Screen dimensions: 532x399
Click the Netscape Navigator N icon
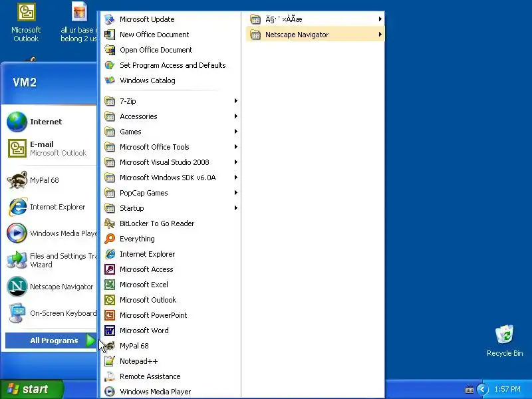17,287
